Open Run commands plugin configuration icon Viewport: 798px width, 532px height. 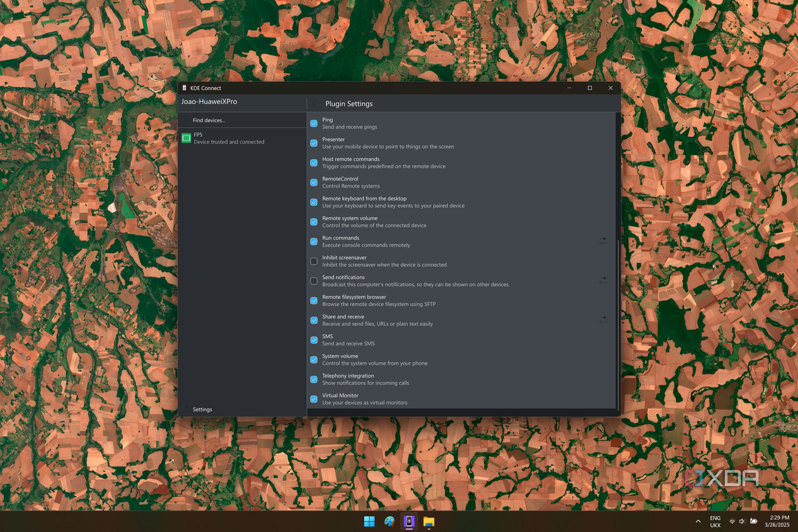click(x=603, y=241)
